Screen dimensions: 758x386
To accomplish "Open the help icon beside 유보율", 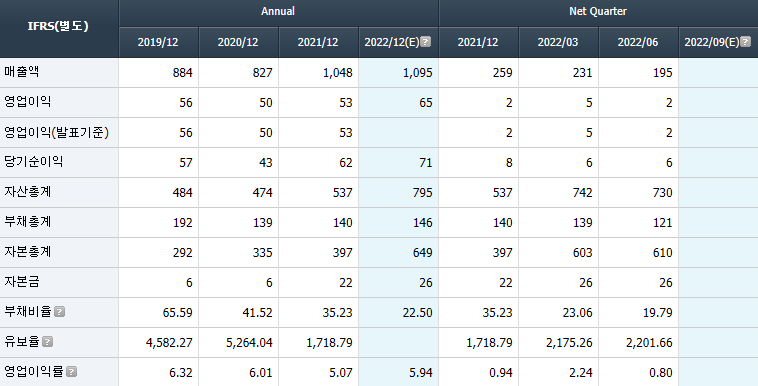I will click(47, 341).
